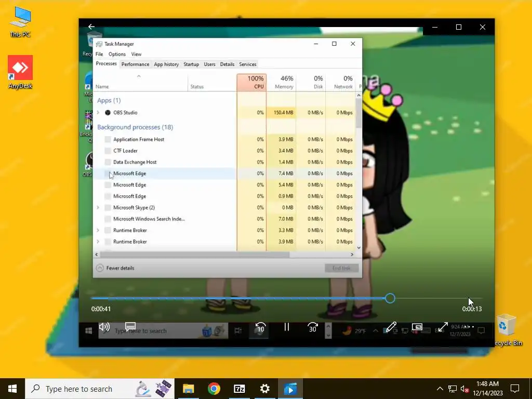
Task: Click Task Manager's horizontal scrollbar right arrow
Action: coord(352,255)
